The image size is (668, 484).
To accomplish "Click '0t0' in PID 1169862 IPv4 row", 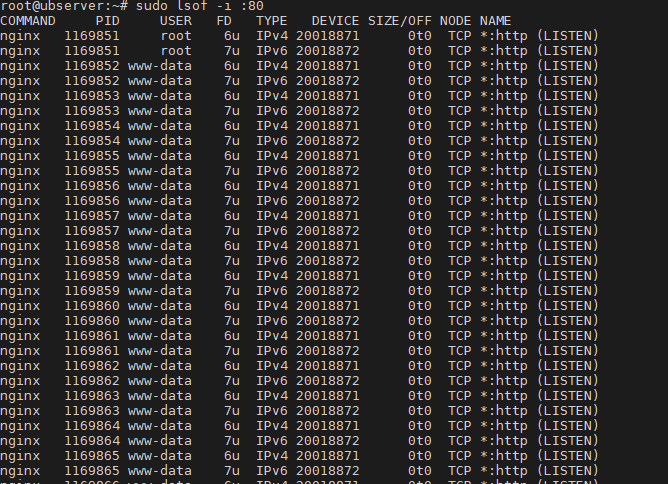I will click(x=420, y=366).
